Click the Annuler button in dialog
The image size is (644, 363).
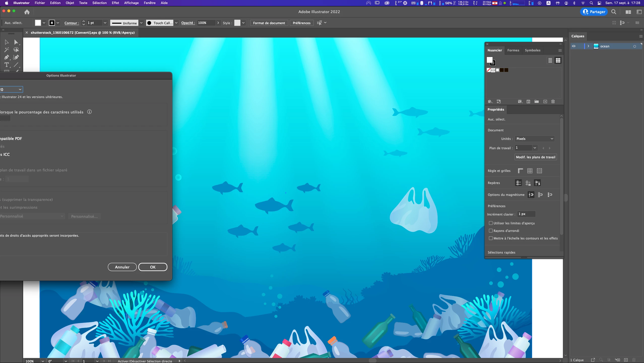click(x=122, y=267)
